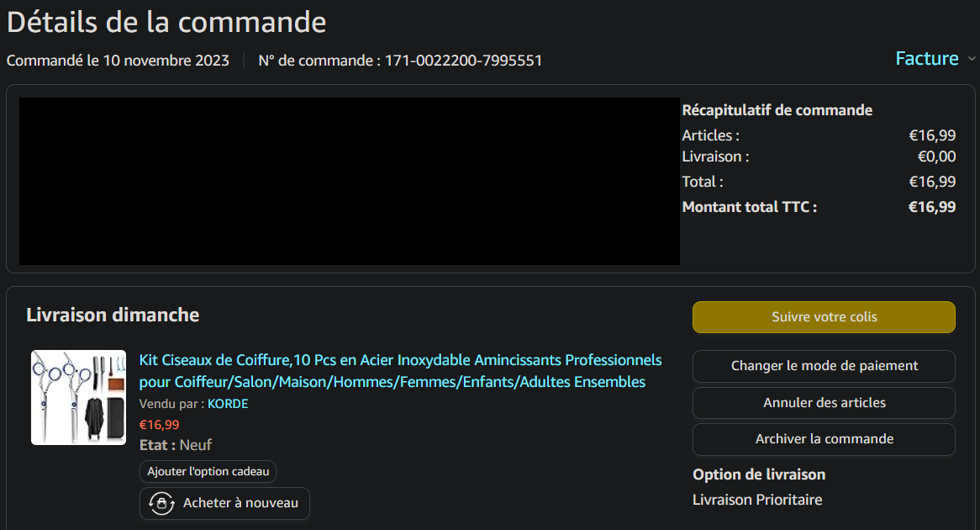Expand the chevron next to Facture
The height and width of the screenshot is (530, 980).
tap(972, 59)
